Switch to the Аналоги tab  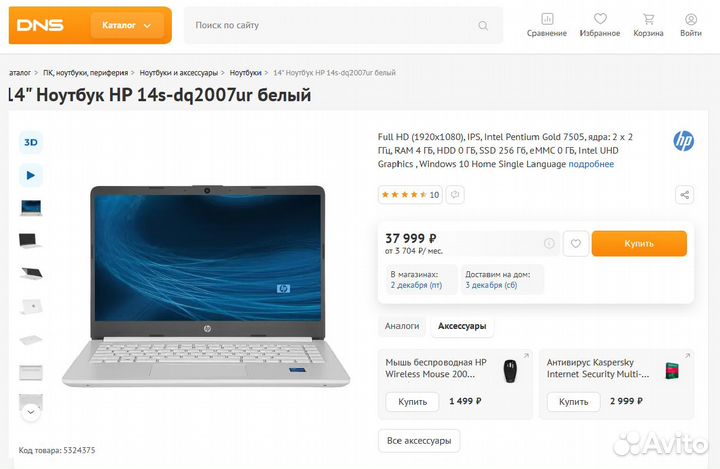[402, 326]
